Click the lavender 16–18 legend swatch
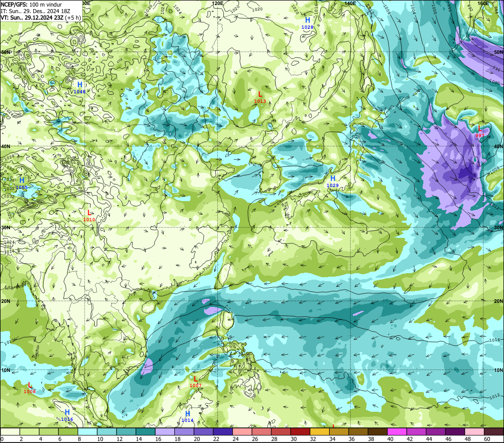The width and height of the screenshot is (504, 443). (x=165, y=431)
